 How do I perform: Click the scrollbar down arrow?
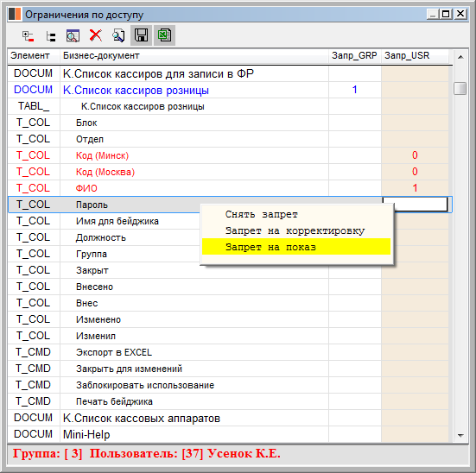point(460,435)
